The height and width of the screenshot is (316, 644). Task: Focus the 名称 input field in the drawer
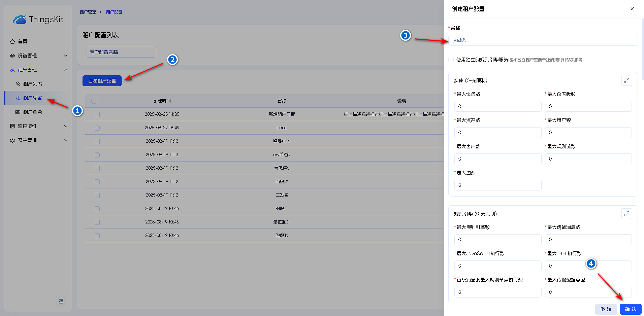point(543,40)
